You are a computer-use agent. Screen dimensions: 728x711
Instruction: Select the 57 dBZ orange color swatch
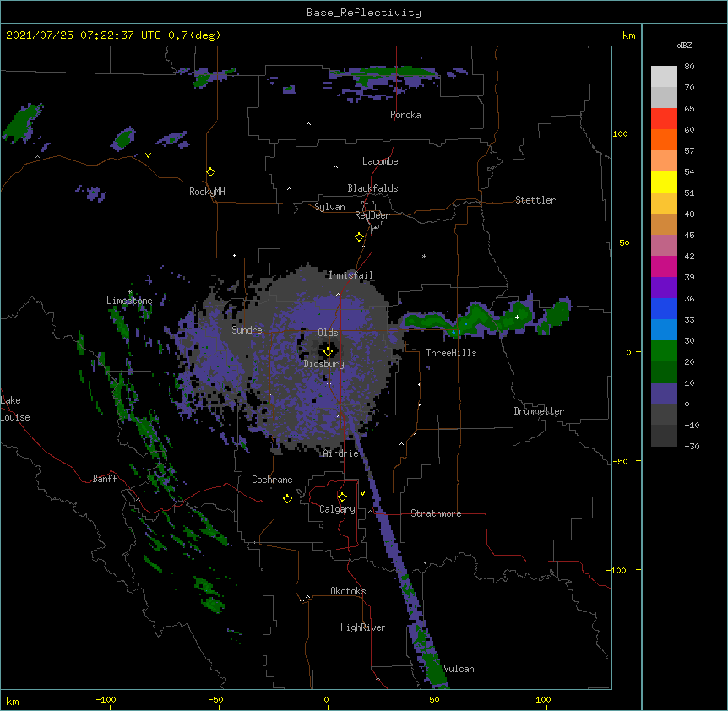(664, 139)
